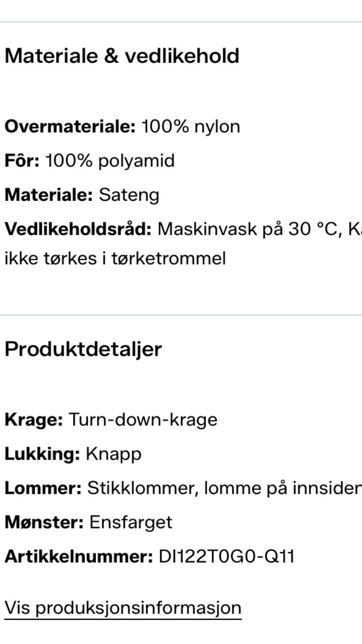Click the Turn-down-krage value

pos(143,420)
